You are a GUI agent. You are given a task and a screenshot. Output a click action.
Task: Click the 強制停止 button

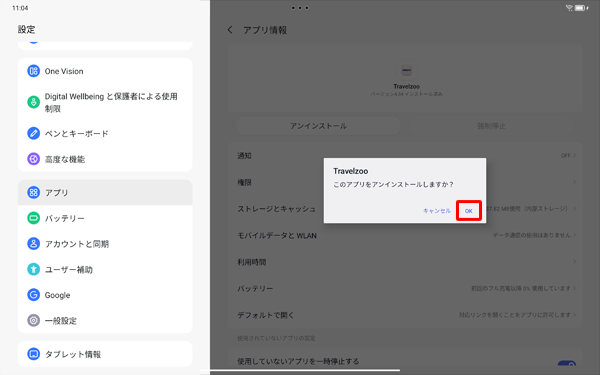[491, 126]
